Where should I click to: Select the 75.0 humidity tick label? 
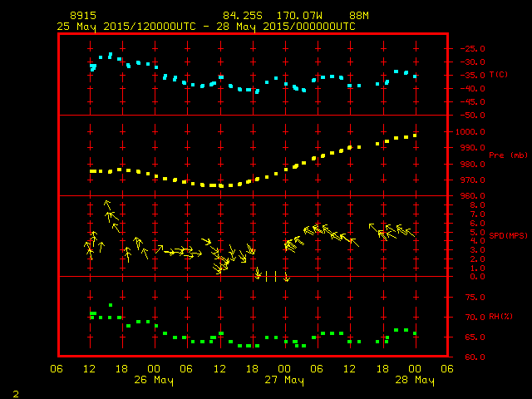[x=475, y=298]
